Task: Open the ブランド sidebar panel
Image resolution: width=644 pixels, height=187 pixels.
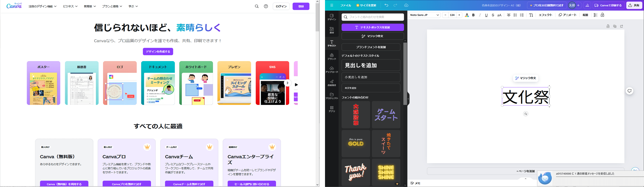Action: click(332, 56)
